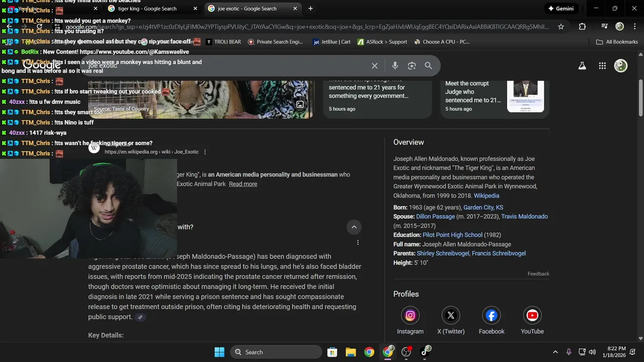Open the volume tray icon
644x362 pixels.
[x=592, y=352]
